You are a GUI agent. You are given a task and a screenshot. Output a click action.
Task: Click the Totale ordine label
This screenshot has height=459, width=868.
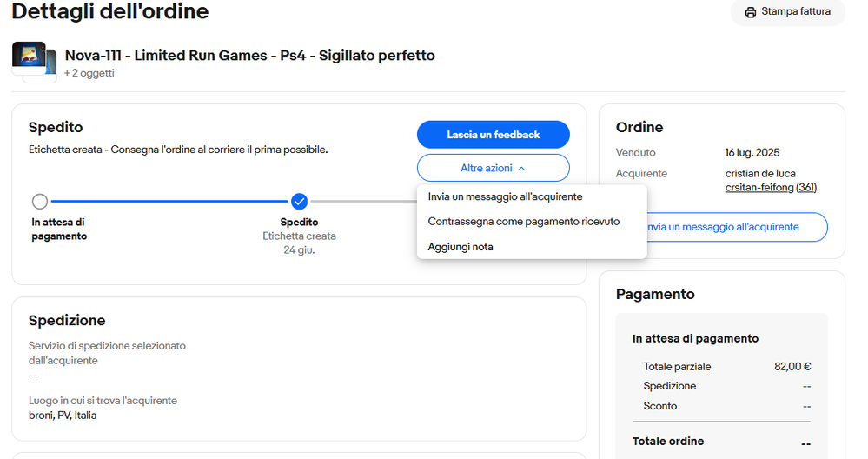[x=668, y=442]
